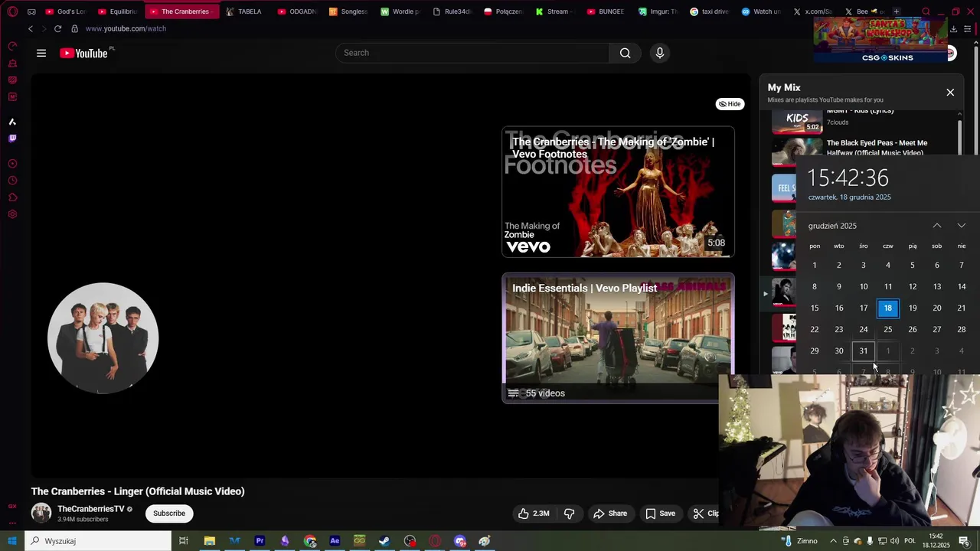
Task: Like the video with 2.3M likes
Action: click(x=534, y=514)
